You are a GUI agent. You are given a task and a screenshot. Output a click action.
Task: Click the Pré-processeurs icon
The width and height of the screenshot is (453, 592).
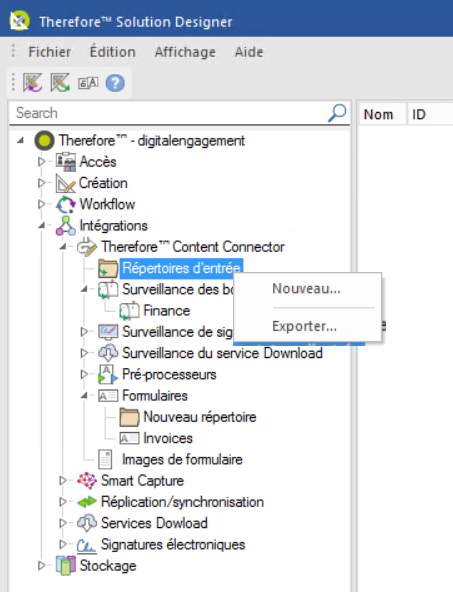[108, 374]
